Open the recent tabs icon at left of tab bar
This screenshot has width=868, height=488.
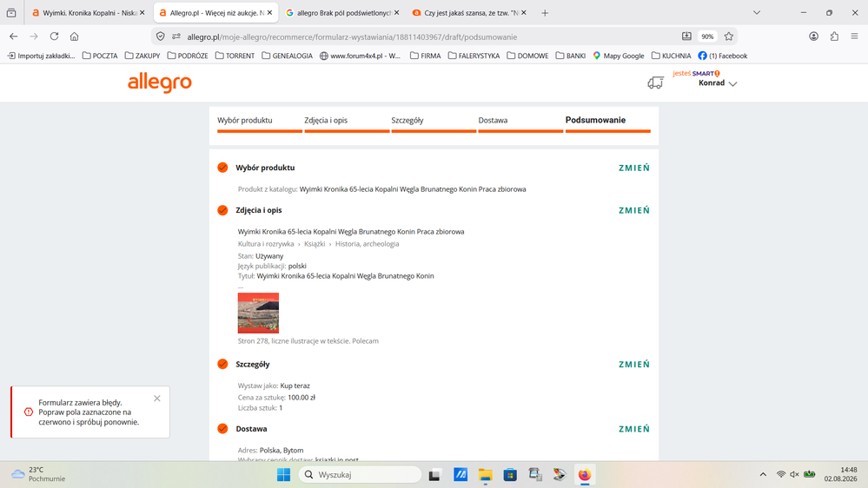(11, 13)
